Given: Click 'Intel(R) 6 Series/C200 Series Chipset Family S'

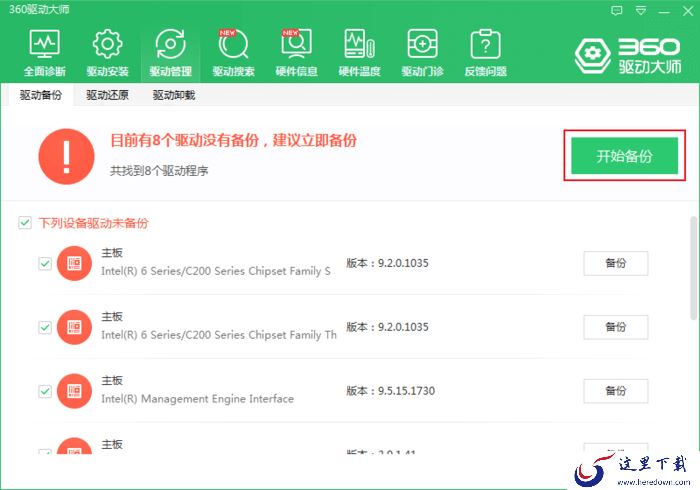Looking at the screenshot, I should coord(216,271).
